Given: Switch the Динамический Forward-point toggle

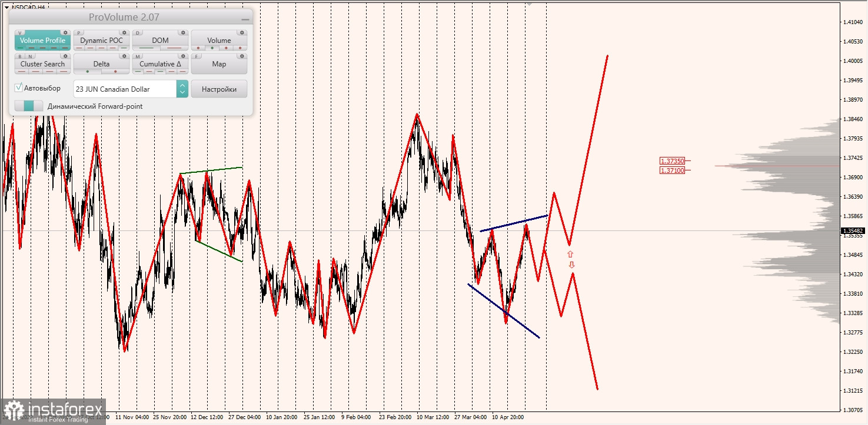Looking at the screenshot, I should click(29, 106).
